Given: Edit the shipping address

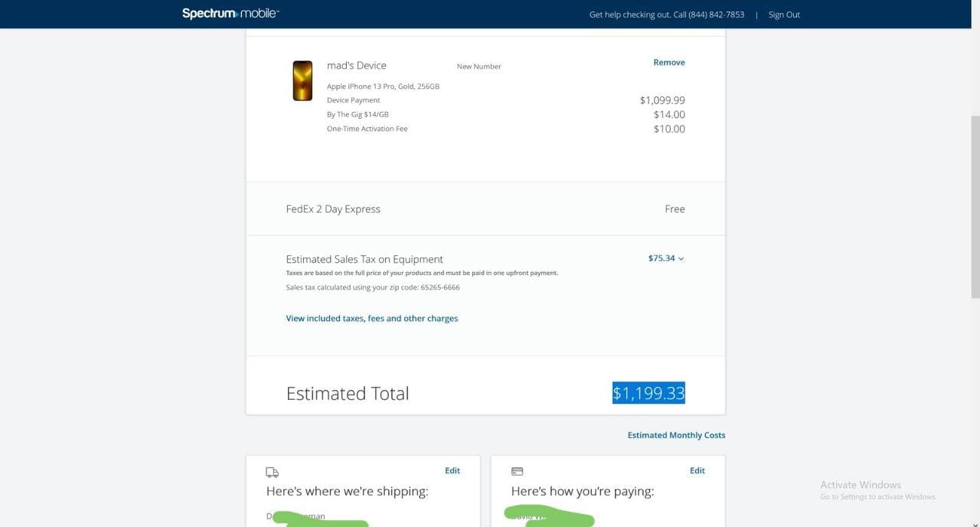Looking at the screenshot, I should 452,471.
